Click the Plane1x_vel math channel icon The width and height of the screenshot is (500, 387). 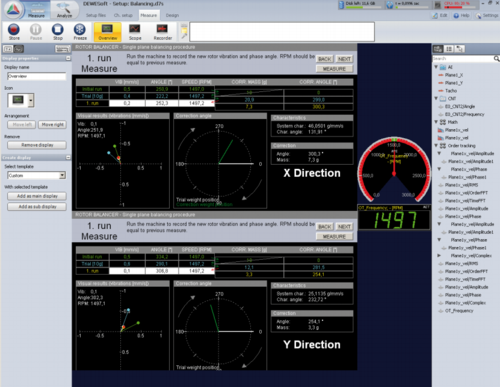pos(441,130)
